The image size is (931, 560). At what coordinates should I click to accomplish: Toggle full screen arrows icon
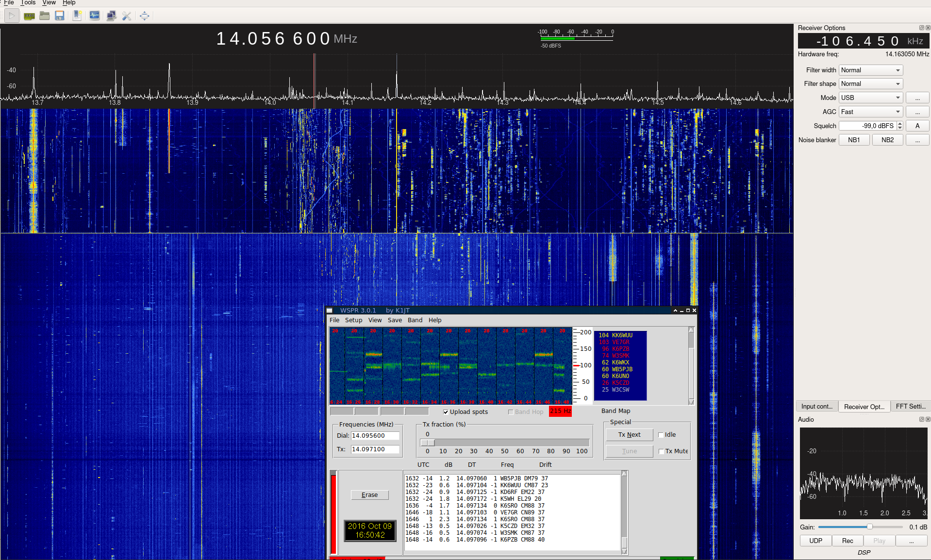(145, 16)
